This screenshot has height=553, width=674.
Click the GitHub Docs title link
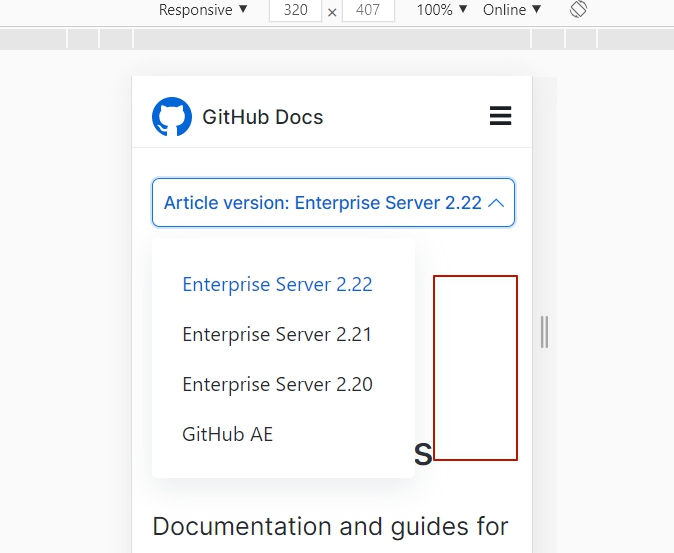click(x=263, y=117)
